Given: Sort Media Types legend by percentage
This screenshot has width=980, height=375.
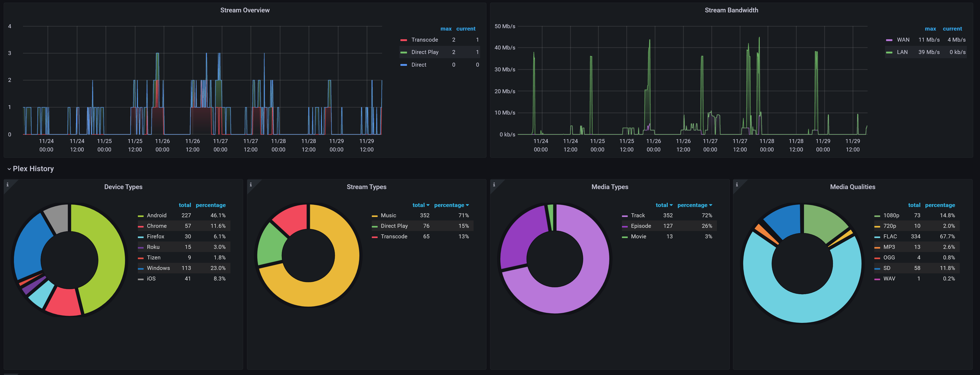Looking at the screenshot, I should [x=694, y=205].
